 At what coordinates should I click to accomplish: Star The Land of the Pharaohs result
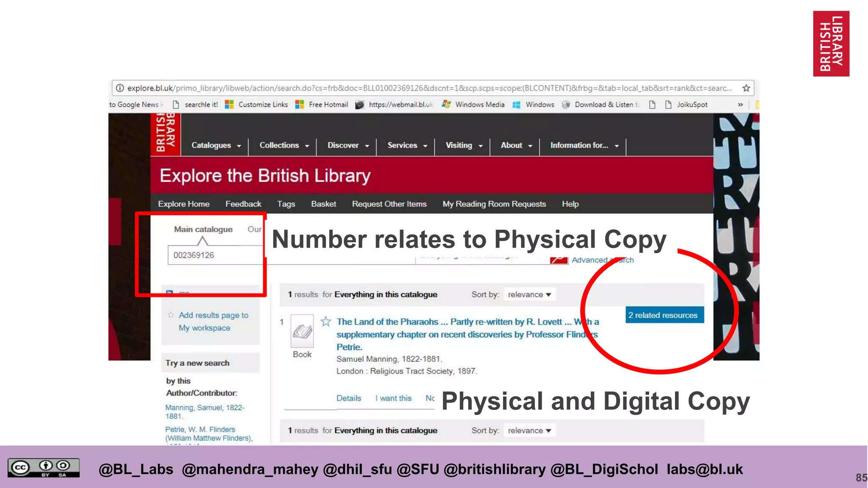pyautogui.click(x=325, y=322)
